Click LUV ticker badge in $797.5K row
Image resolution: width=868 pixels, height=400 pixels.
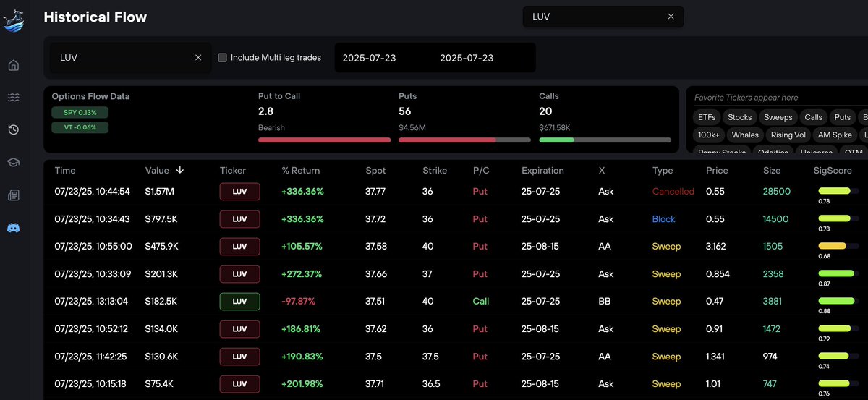pos(239,219)
